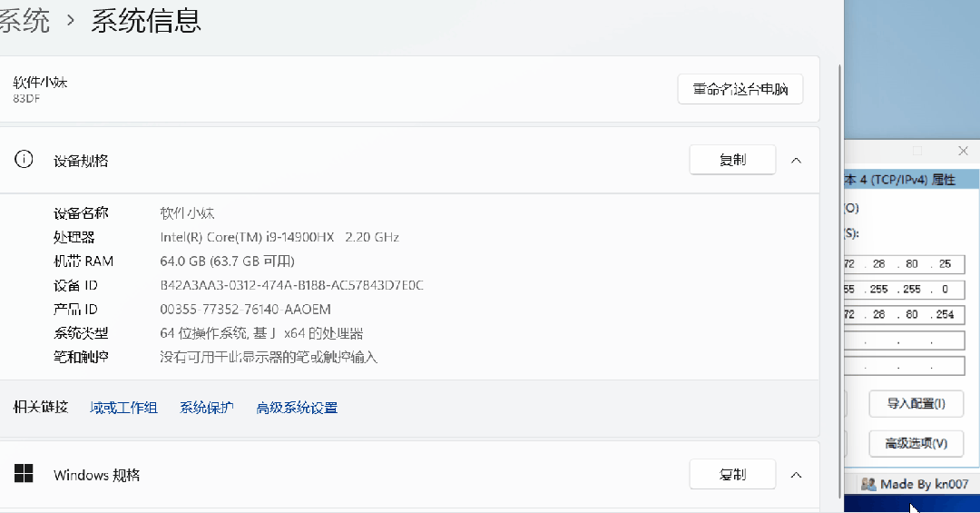Click the first empty DNS address field

[x=904, y=341]
